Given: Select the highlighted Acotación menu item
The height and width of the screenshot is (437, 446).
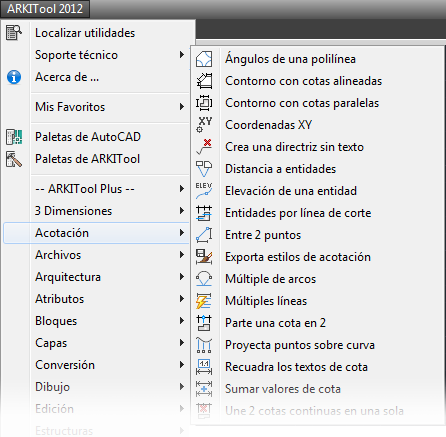Looking at the screenshot, I should 96,233.
